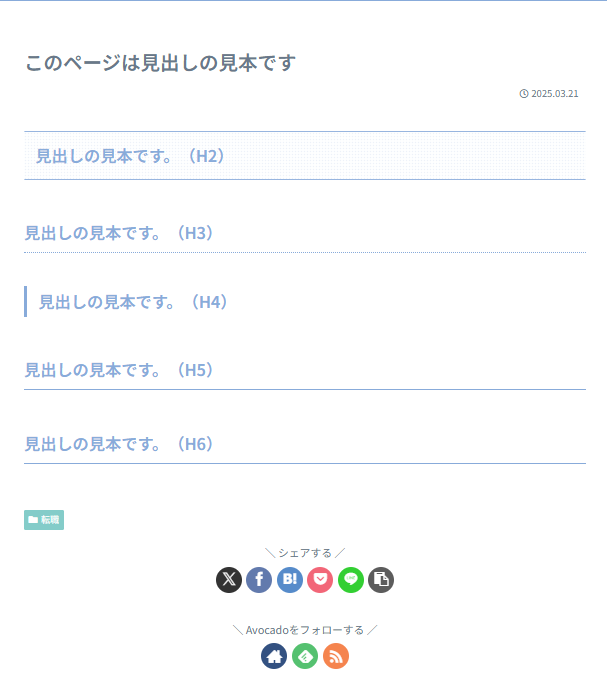
Task: Share this post on Facebook
Action: coord(259,580)
